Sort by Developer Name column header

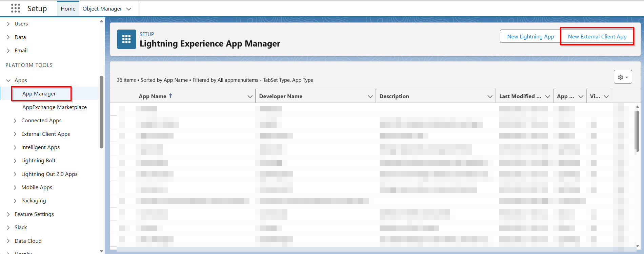[281, 96]
